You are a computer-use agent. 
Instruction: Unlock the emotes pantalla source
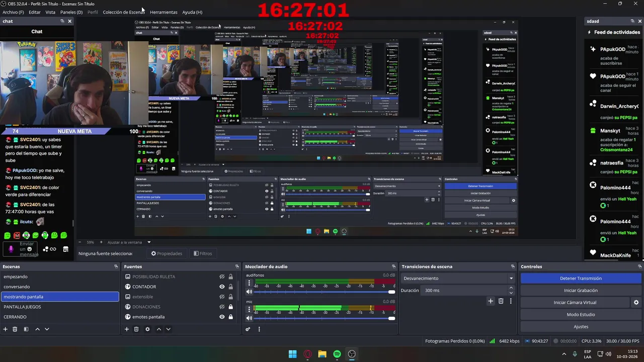(231, 317)
